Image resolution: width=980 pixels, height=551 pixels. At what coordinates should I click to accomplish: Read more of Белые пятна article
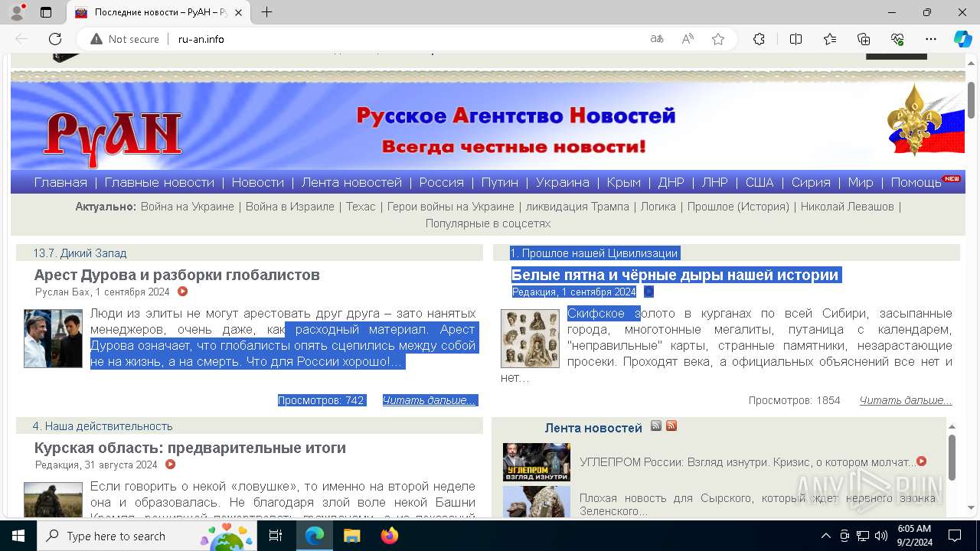tap(906, 400)
